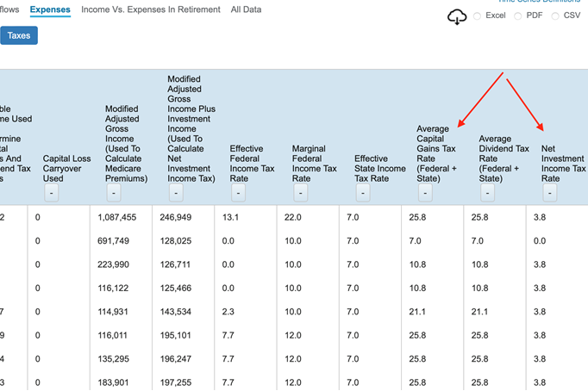Collapse the Capital Loss Carryover Used column
The image size is (588, 391).
(52, 194)
